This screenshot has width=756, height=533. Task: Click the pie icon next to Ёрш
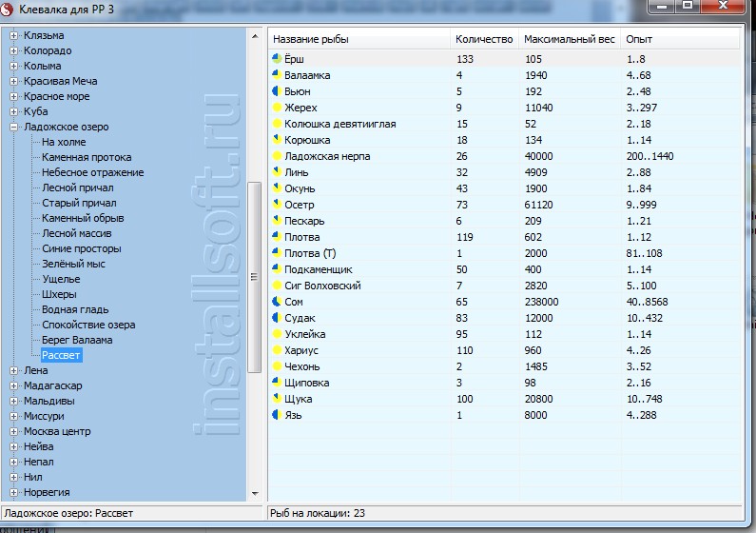point(278,59)
